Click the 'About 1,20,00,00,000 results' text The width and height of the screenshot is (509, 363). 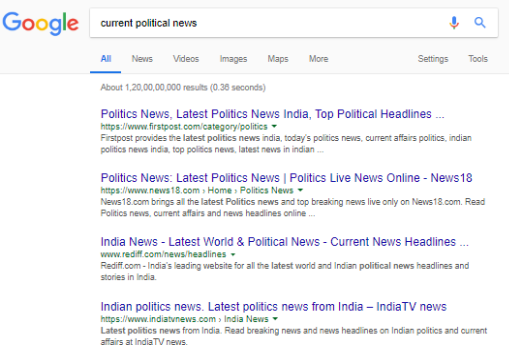183,87
